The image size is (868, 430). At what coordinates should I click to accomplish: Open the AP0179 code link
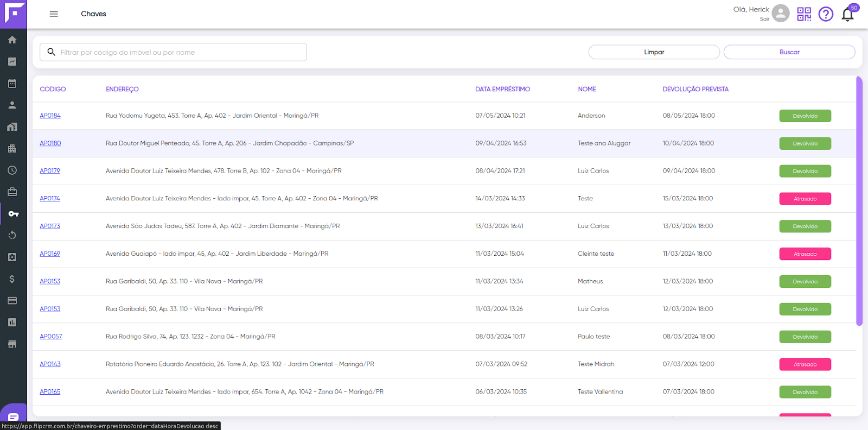click(50, 170)
